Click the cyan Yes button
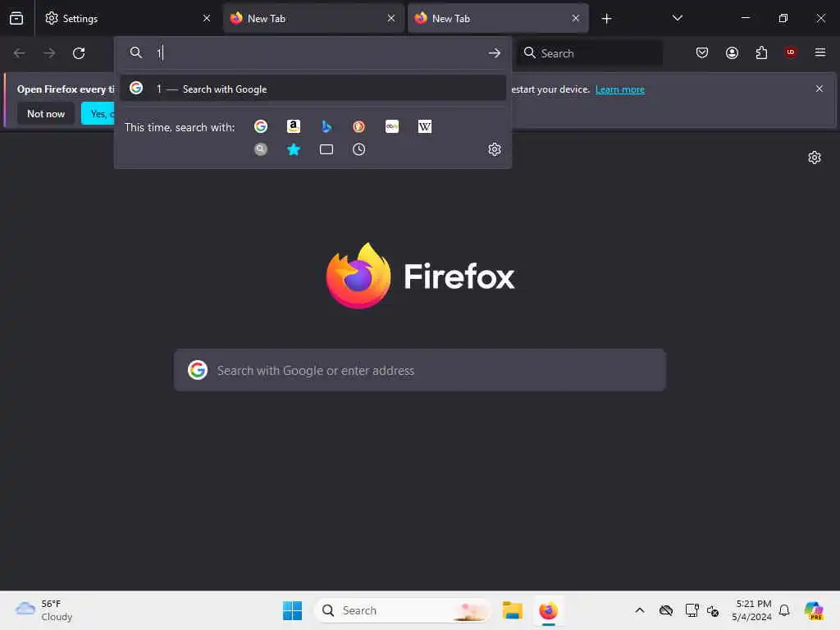 (x=98, y=113)
